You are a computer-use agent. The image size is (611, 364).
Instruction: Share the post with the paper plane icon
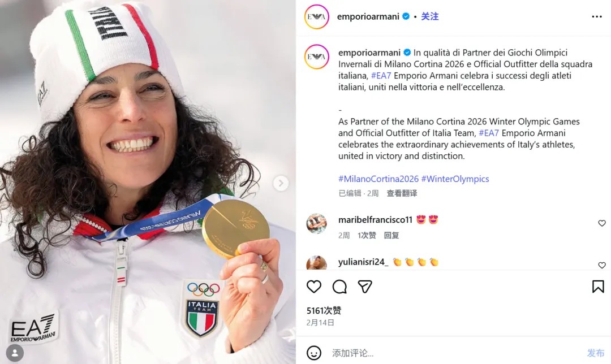[x=365, y=287]
